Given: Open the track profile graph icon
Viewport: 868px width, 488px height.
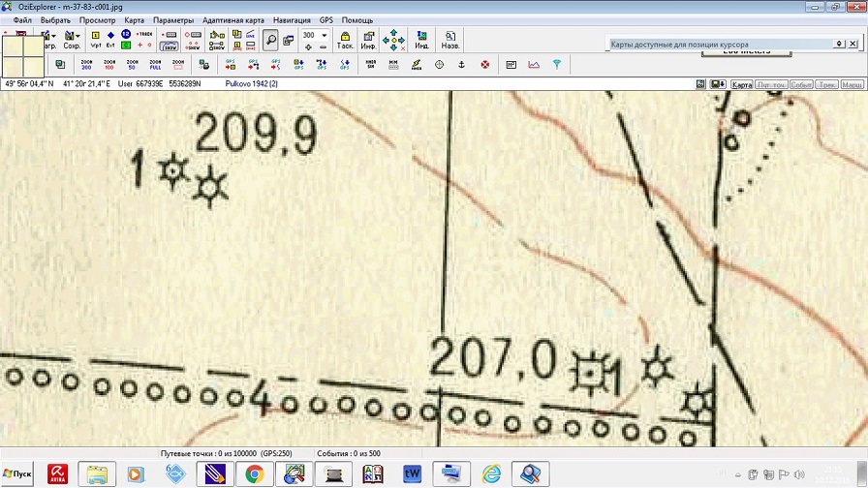Looking at the screenshot, I should (534, 65).
